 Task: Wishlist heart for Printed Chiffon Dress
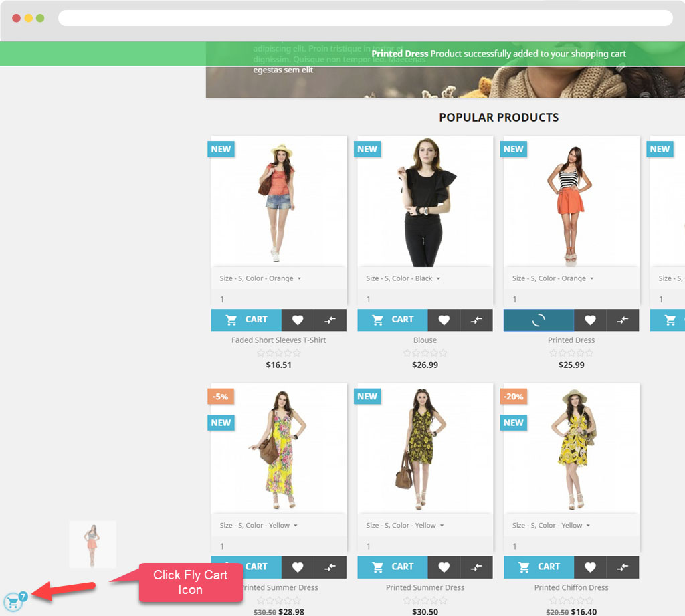tap(590, 567)
